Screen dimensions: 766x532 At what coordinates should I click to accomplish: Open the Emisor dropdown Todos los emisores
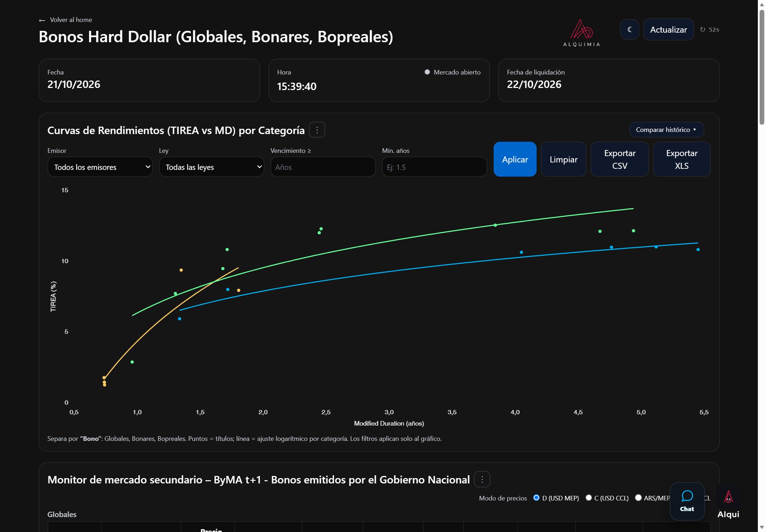[x=100, y=167]
